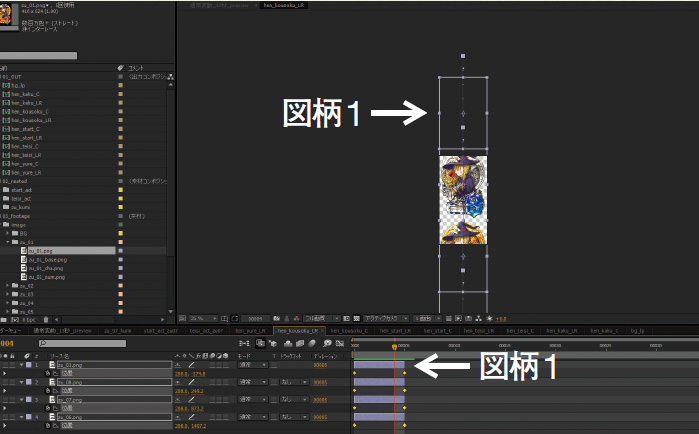Toggle the title/action safe guides icon
Screen dimensions: 699x434
click(224, 319)
